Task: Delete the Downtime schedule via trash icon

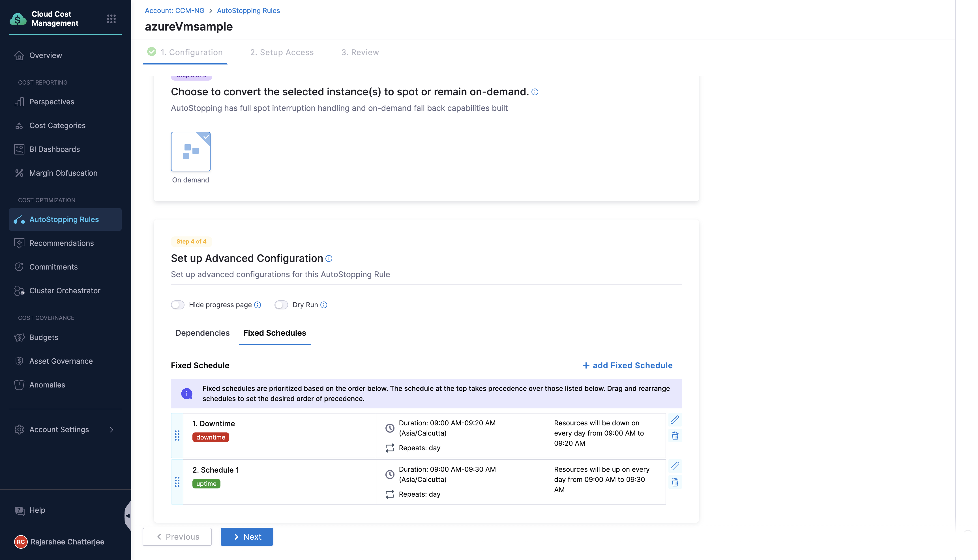Action: pyautogui.click(x=674, y=436)
